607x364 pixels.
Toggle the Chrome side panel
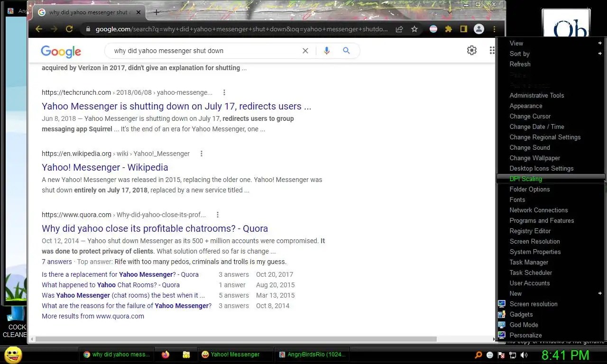(464, 29)
